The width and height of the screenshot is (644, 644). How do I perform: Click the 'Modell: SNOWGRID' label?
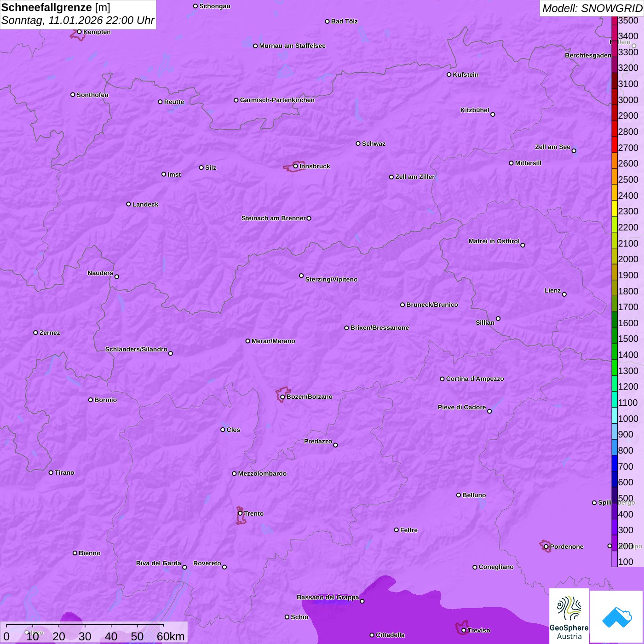coord(592,8)
